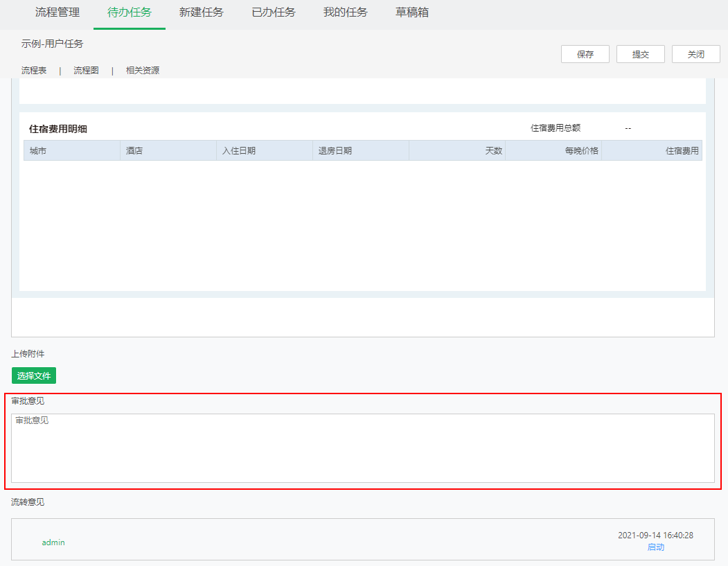Click the admin user name link
The width and height of the screenshot is (728, 566).
point(53,542)
